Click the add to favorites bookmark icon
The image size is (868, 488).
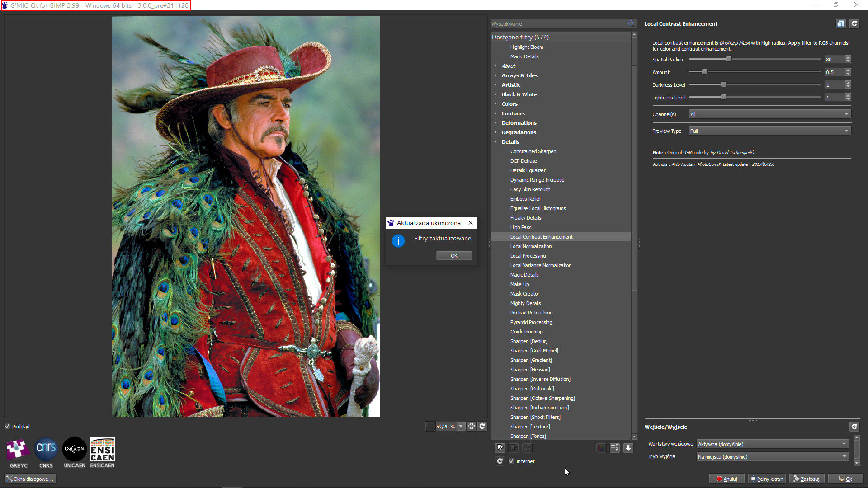[x=500, y=448]
